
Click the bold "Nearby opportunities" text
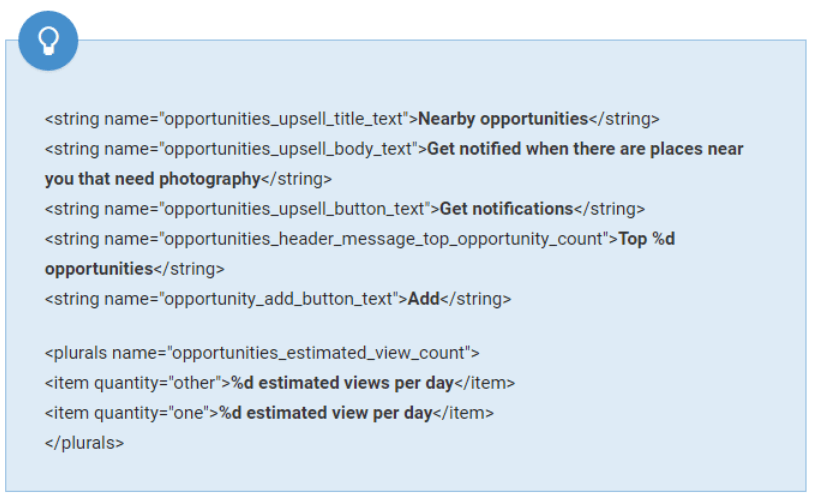(503, 119)
